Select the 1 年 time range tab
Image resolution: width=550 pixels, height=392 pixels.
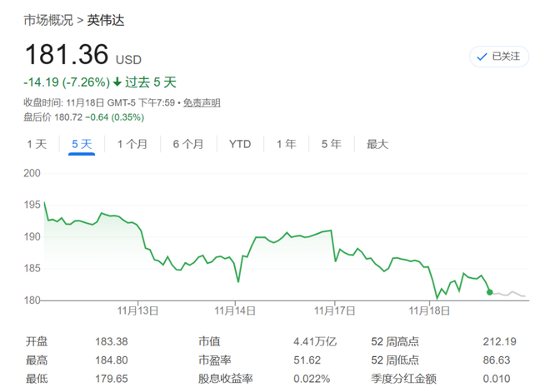pos(286,144)
